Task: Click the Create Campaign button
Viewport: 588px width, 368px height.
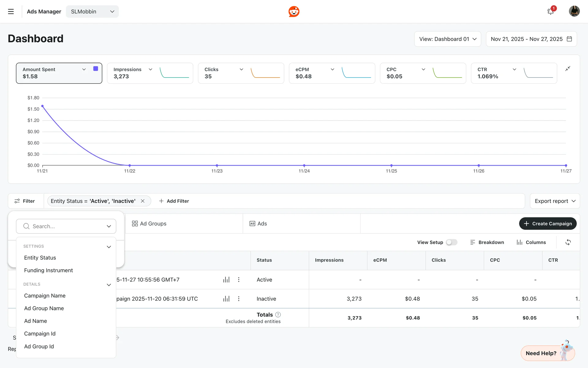Action: click(548, 224)
